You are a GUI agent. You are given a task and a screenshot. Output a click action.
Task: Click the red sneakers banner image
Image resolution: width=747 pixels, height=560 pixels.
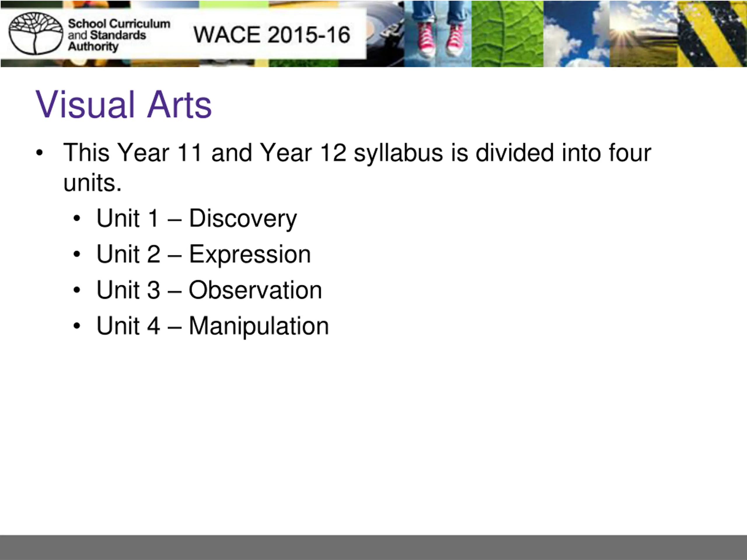click(x=438, y=34)
